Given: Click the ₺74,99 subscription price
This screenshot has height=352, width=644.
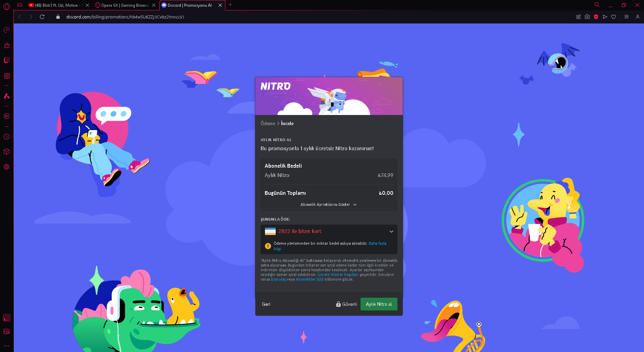Looking at the screenshot, I should tap(385, 175).
